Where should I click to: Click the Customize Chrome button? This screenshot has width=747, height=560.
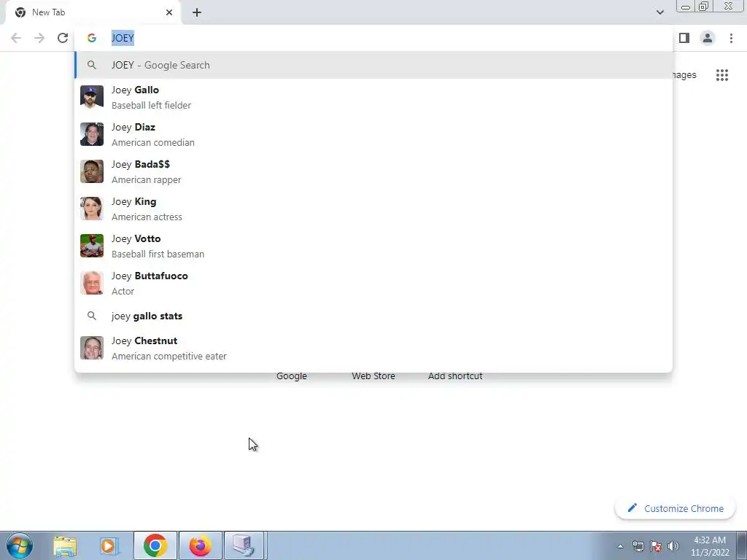[675, 508]
